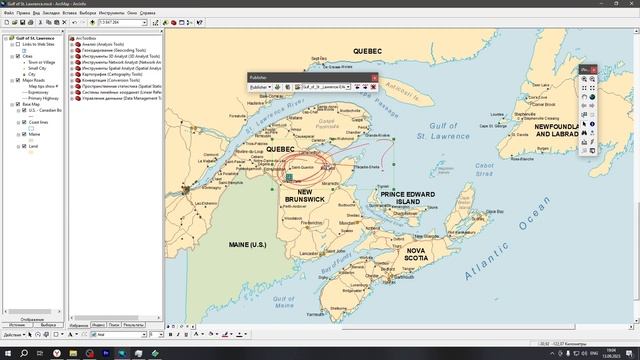Viewport: 640px width, 360px height.
Task: Toggle bold text formatting
Action: [x=170, y=335]
